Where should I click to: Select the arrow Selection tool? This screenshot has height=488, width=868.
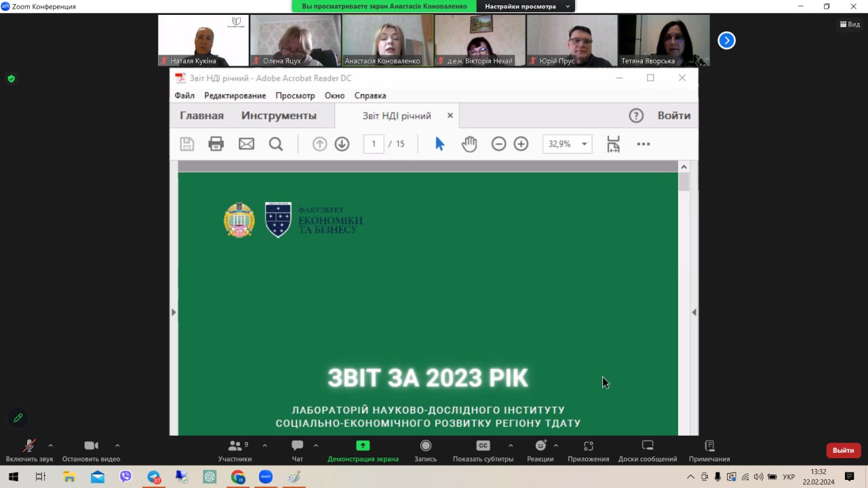(439, 144)
